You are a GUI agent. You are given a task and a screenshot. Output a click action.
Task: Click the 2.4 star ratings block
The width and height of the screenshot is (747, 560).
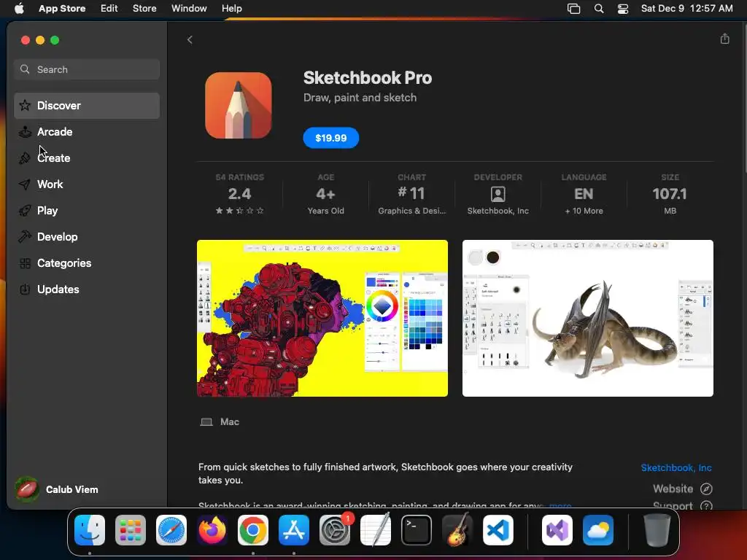click(239, 194)
